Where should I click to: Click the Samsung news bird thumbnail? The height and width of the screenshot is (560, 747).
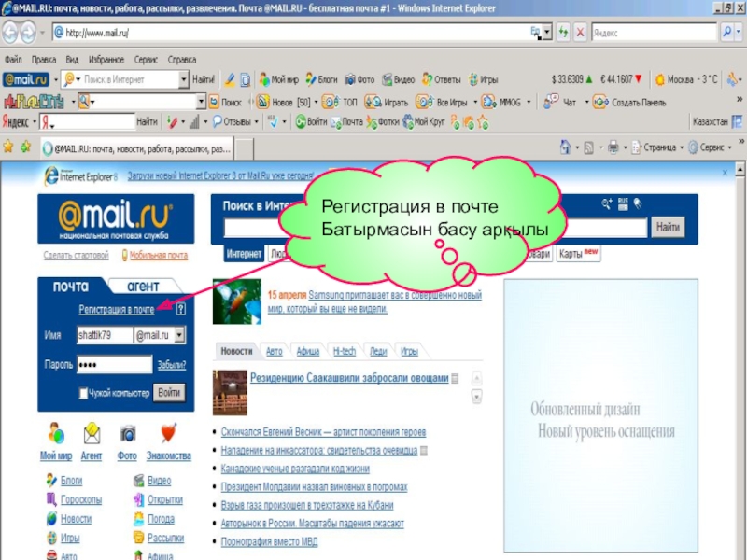[237, 301]
